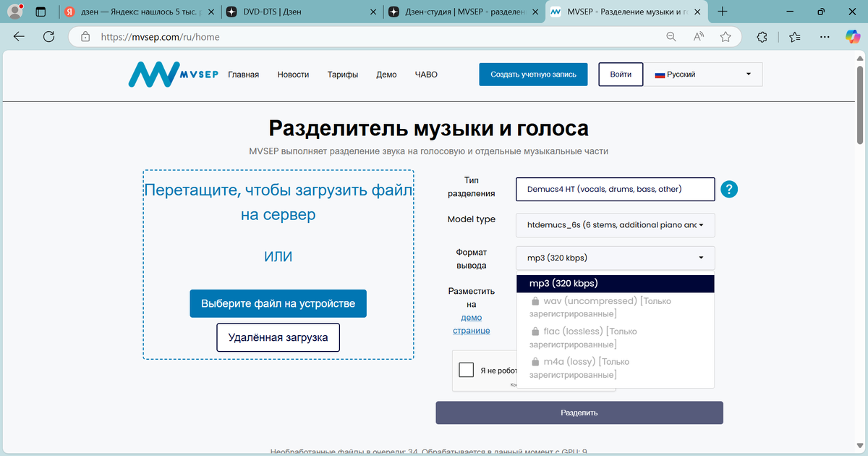Image resolution: width=868 pixels, height=456 pixels.
Task: Click the Удалённая загрузка button
Action: click(278, 337)
